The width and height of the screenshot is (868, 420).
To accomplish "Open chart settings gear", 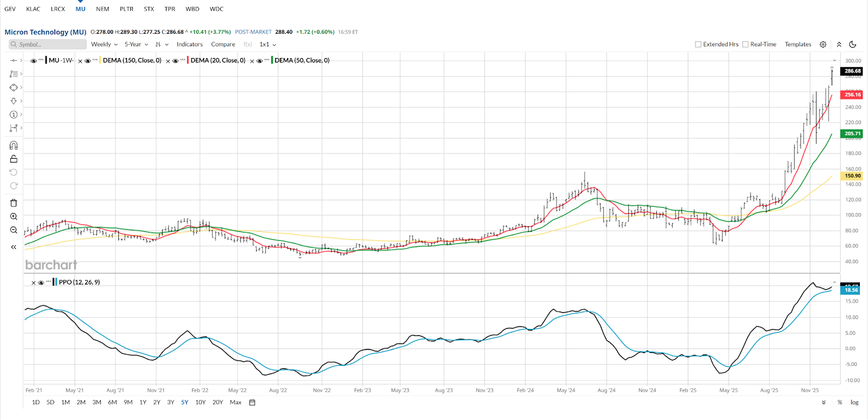I will pyautogui.click(x=823, y=44).
